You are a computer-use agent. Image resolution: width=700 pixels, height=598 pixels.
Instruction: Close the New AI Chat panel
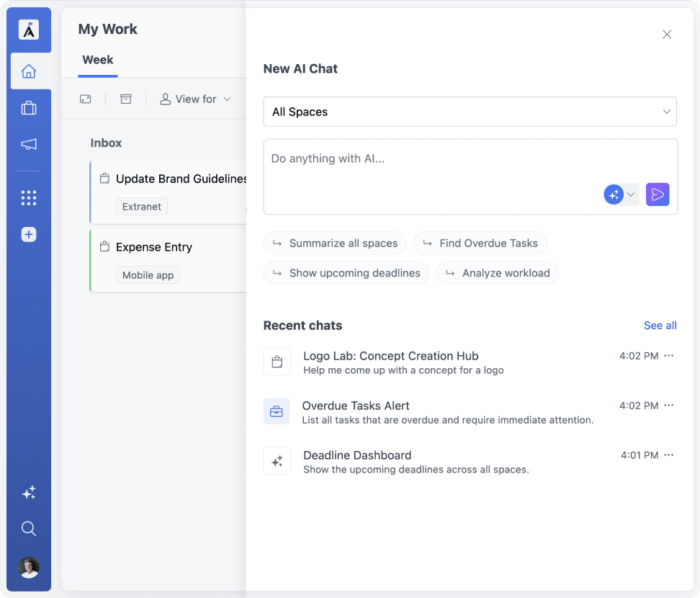[x=667, y=35]
